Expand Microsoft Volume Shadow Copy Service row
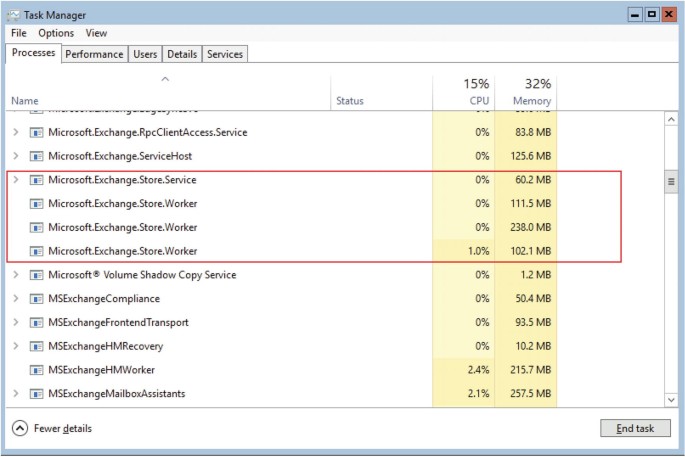Screen dimensions: 685x457 coord(16,274)
